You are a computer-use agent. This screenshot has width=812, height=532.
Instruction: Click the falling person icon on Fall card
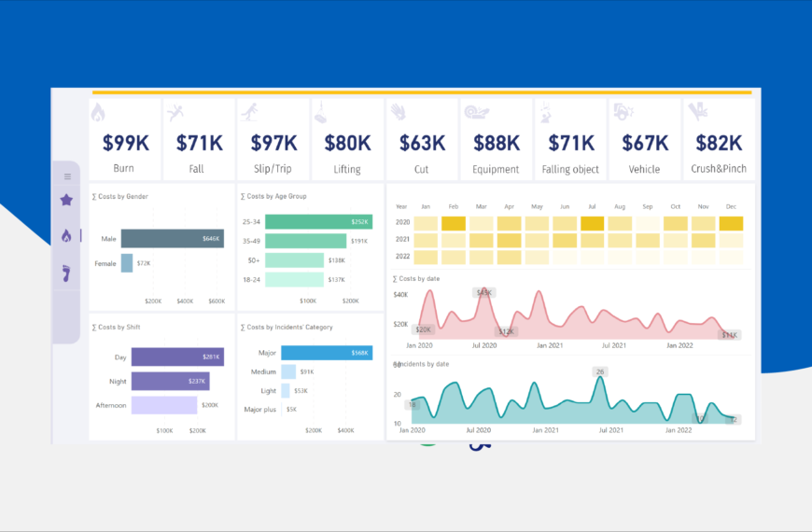click(x=174, y=113)
